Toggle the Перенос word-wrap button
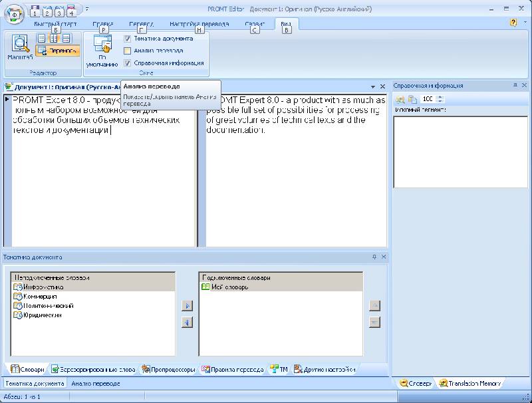The height and width of the screenshot is (403, 532). tap(58, 51)
